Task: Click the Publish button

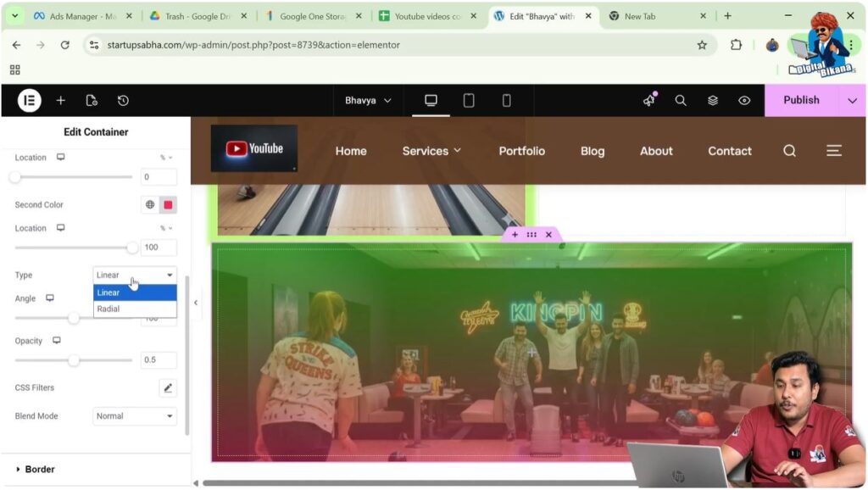Action: tap(800, 100)
